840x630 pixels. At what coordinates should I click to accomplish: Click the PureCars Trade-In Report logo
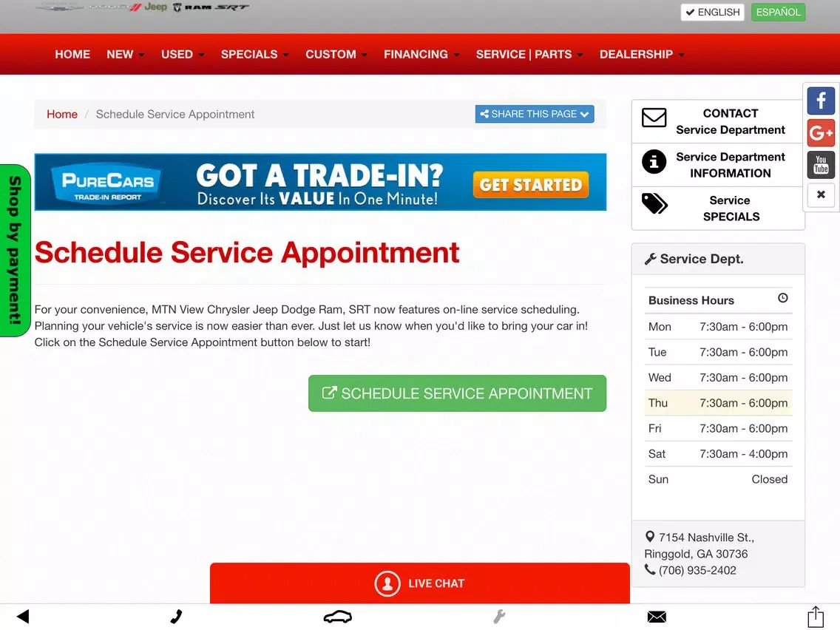[x=107, y=183]
